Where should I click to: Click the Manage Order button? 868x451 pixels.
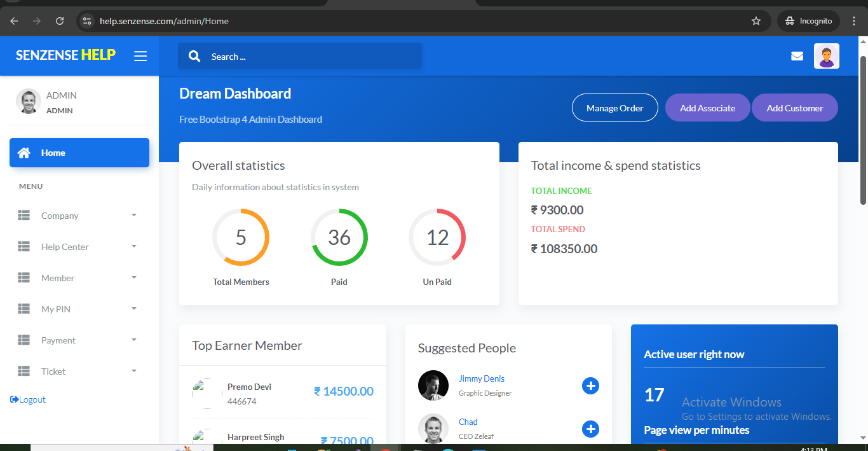pyautogui.click(x=614, y=108)
